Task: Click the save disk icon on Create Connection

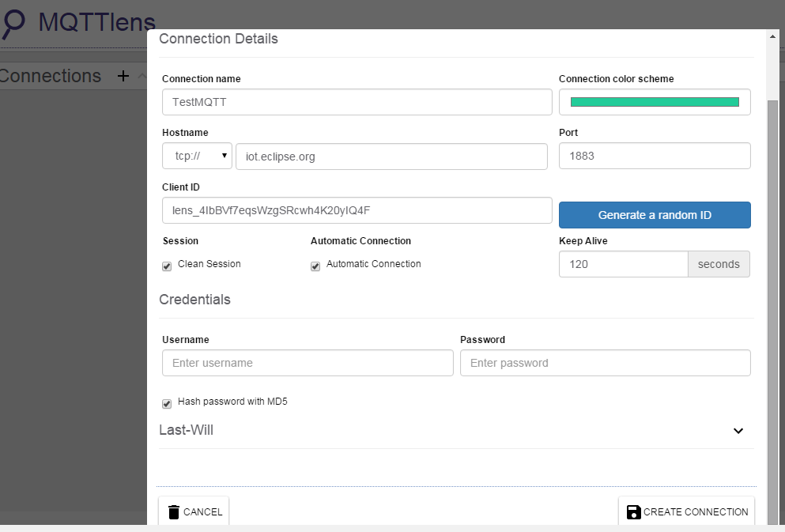Action: click(633, 512)
